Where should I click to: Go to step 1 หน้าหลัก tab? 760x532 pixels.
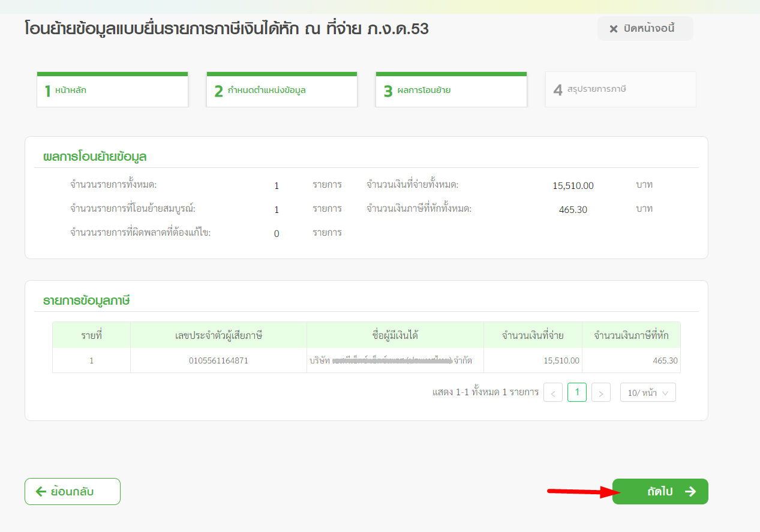[x=113, y=91]
